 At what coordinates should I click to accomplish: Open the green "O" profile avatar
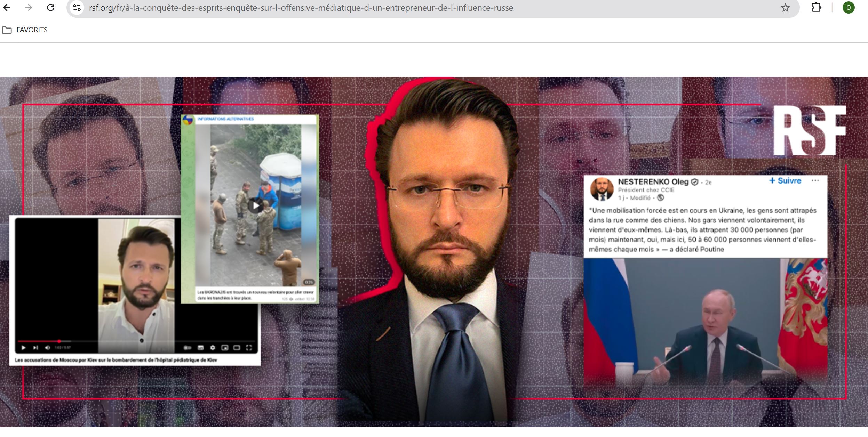[849, 8]
